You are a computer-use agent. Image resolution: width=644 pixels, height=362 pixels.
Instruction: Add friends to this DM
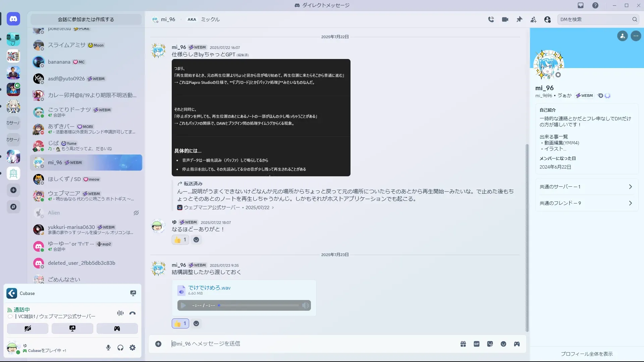point(533,19)
